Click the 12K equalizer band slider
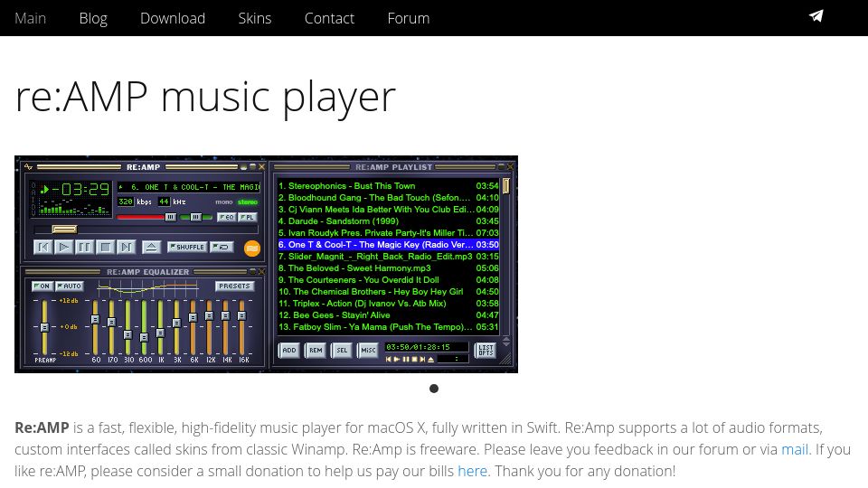This screenshot has width=868, height=488. click(x=209, y=326)
